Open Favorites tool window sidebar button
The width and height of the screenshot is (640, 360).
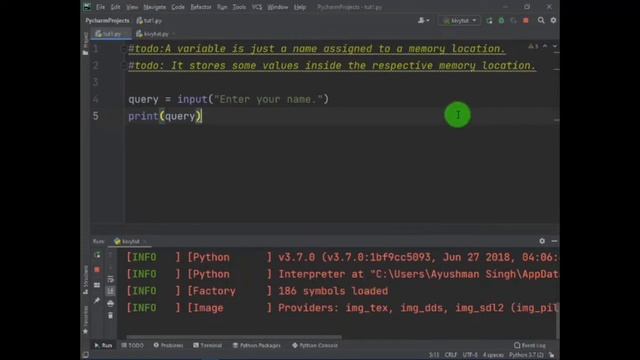(85, 319)
